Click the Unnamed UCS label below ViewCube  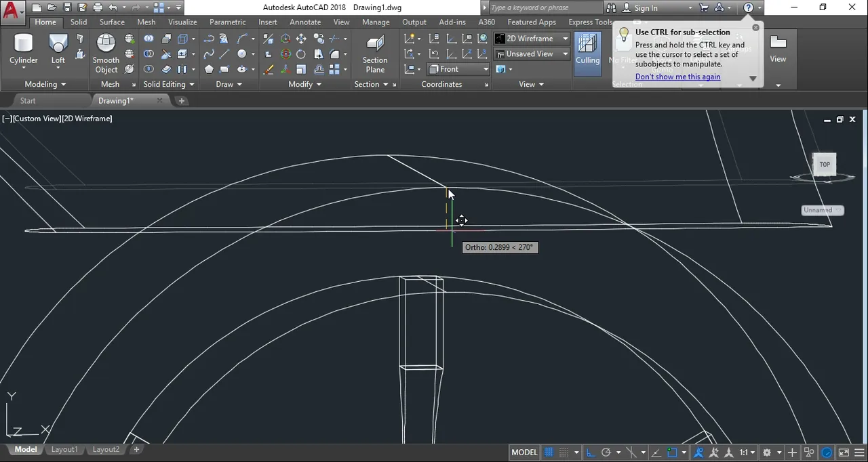pos(822,210)
